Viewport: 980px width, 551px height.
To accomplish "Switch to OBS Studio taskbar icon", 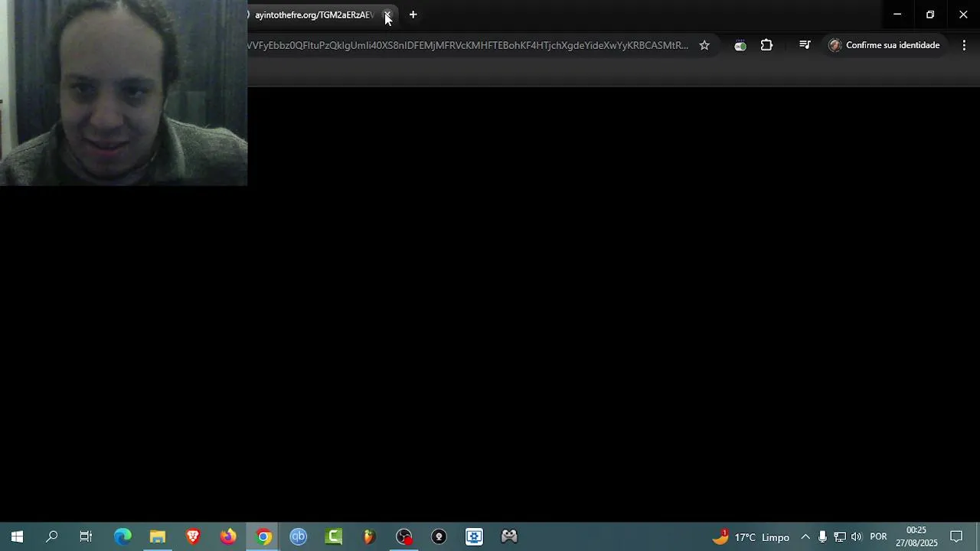I will (404, 536).
